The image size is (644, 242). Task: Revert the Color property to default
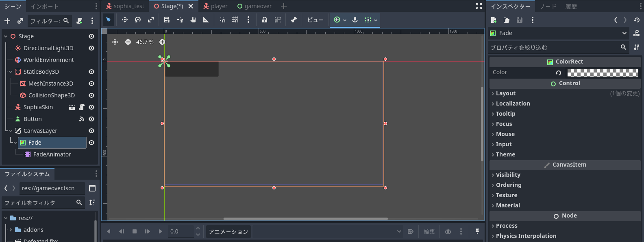pyautogui.click(x=559, y=73)
